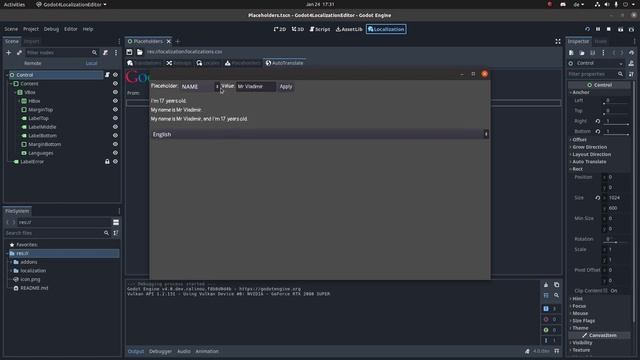
Task: Open the Placeholder NAME dropdown
Action: [200, 87]
